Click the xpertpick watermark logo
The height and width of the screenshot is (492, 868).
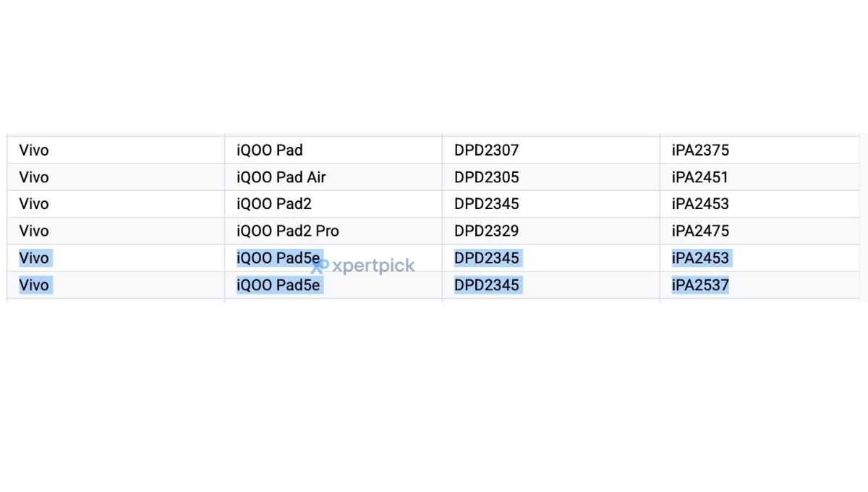click(x=363, y=266)
